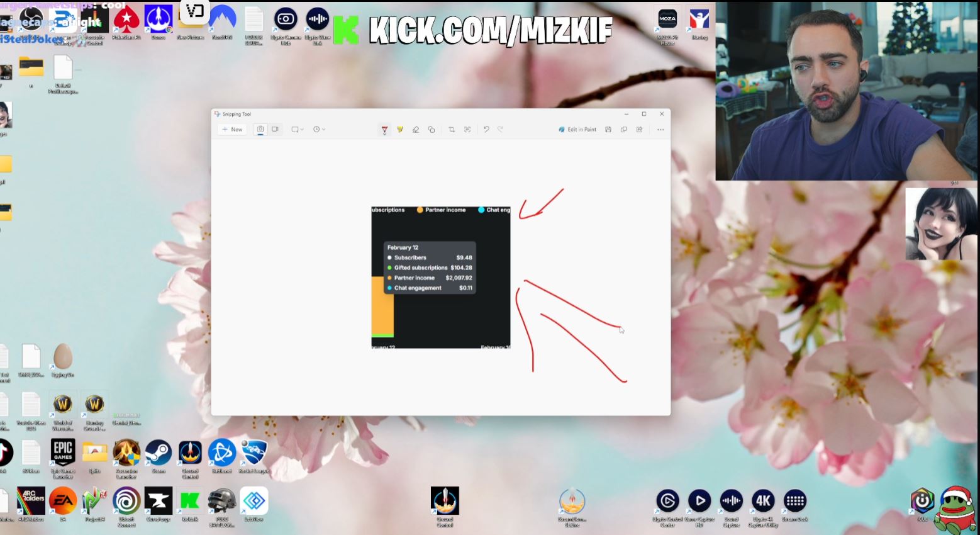Start a new snip with New button
980x535 pixels.
click(231, 130)
